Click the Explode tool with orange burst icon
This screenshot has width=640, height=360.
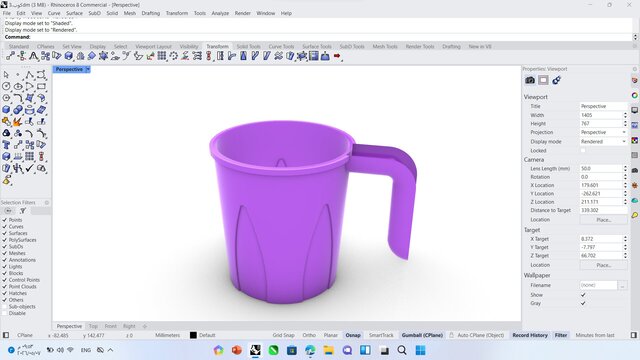(18, 122)
